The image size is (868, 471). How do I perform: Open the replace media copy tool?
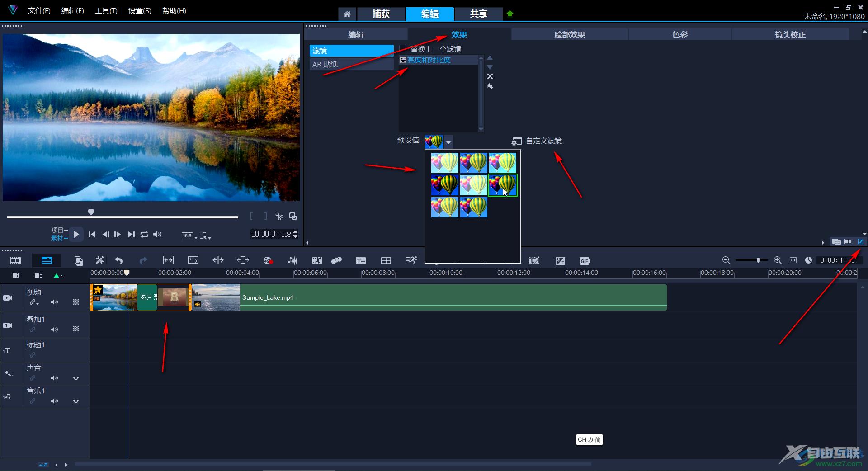(79, 260)
